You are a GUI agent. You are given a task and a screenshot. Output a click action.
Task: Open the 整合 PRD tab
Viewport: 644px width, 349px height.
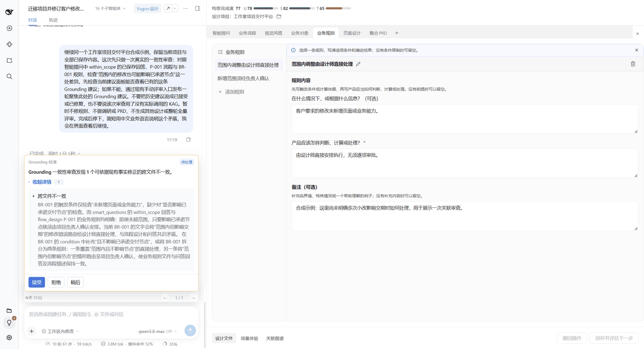pyautogui.click(x=378, y=33)
